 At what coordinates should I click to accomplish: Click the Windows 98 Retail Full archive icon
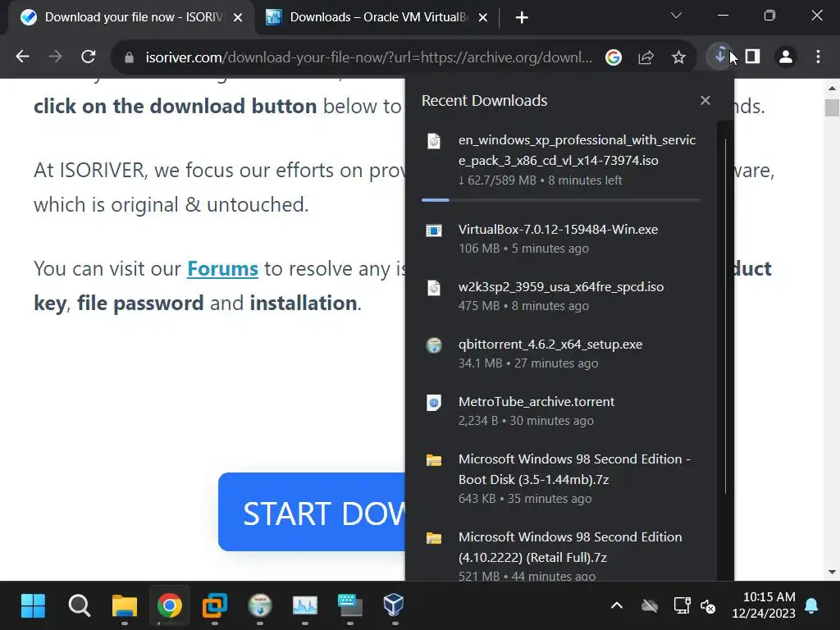click(433, 538)
